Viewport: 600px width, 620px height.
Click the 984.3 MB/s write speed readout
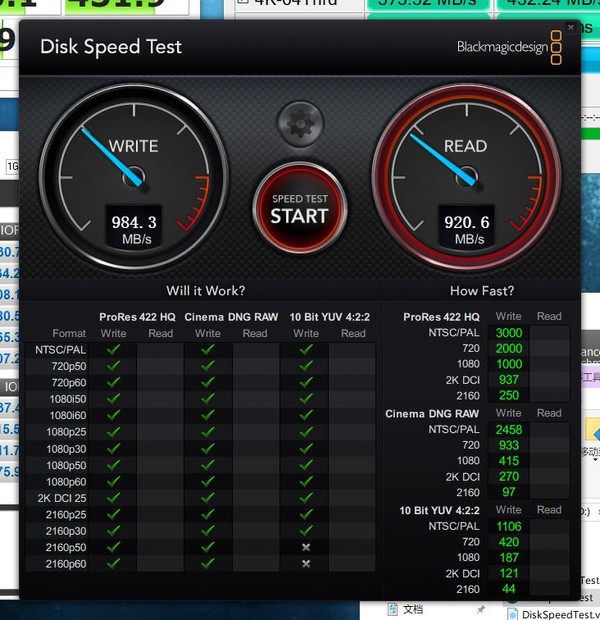pos(134,229)
